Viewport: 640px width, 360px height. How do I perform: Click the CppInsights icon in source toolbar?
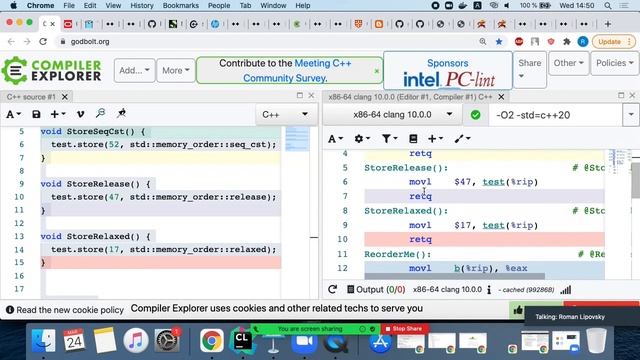coord(100,113)
